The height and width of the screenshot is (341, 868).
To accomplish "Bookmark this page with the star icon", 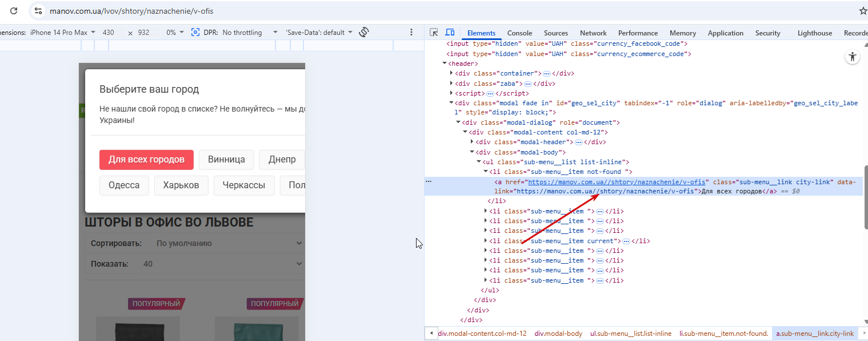I will click(863, 11).
